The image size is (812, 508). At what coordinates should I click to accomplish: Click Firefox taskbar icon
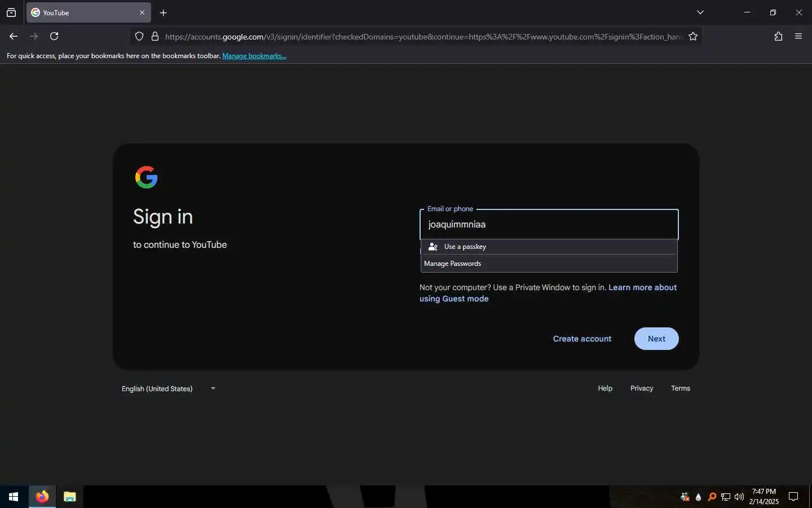pos(42,497)
